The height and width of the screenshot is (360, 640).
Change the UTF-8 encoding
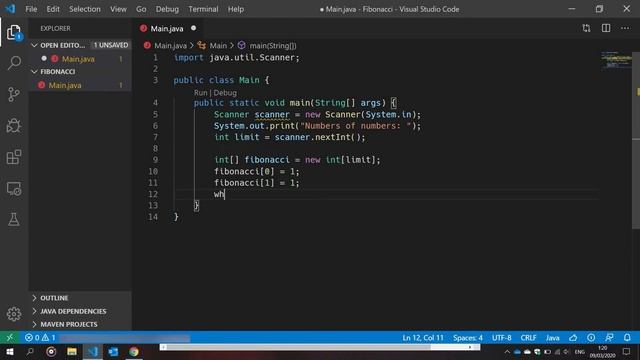click(x=502, y=338)
